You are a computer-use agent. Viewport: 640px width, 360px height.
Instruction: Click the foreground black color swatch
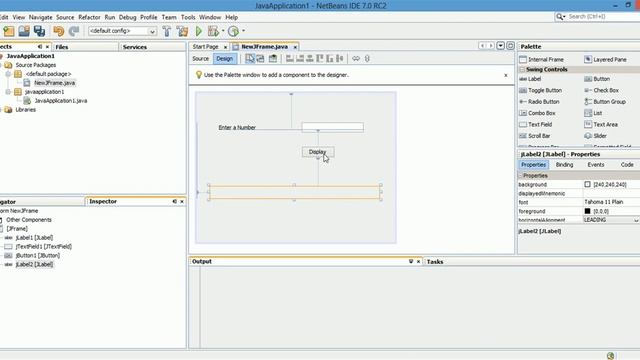(587, 211)
